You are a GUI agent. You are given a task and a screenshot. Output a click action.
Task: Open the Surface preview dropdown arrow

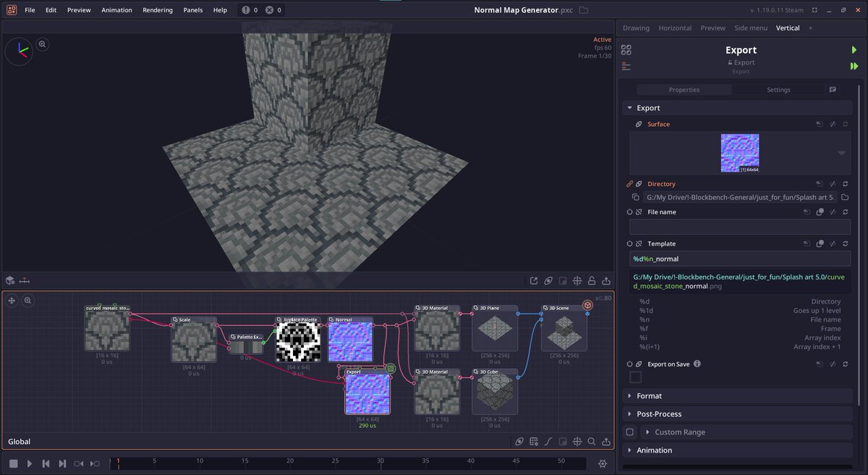tap(841, 154)
